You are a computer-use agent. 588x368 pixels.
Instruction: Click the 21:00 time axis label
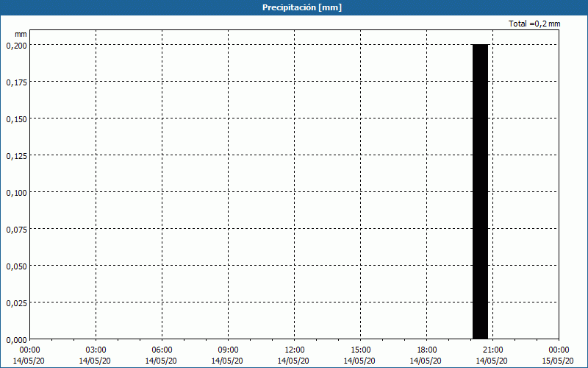[x=492, y=350]
